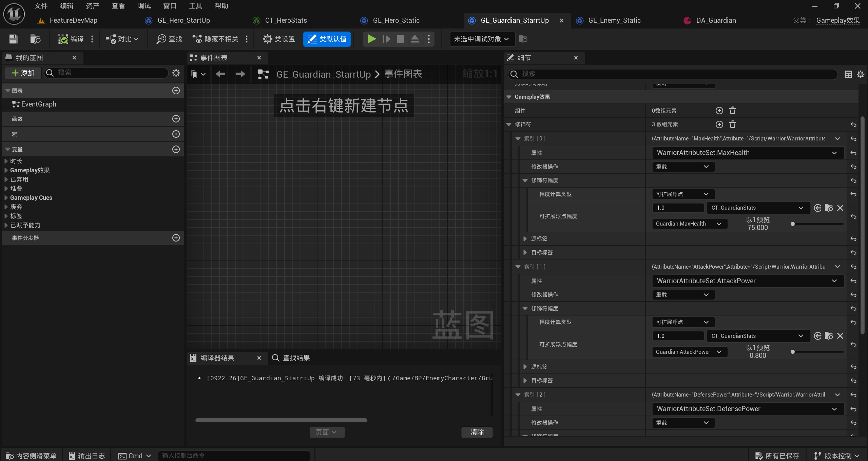The width and height of the screenshot is (868, 461).
Task: Use selected asset for MaxHealth curve table
Action: [x=817, y=208]
